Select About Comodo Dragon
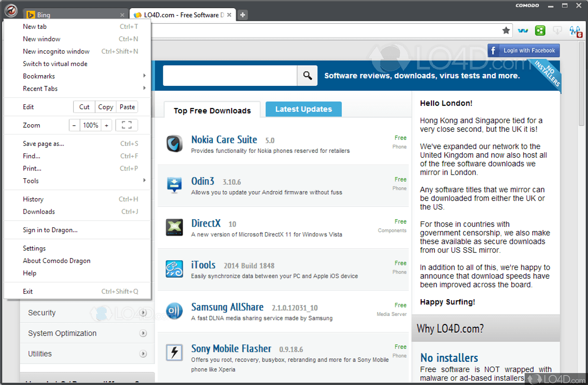This screenshot has width=588, height=385. (x=77, y=261)
